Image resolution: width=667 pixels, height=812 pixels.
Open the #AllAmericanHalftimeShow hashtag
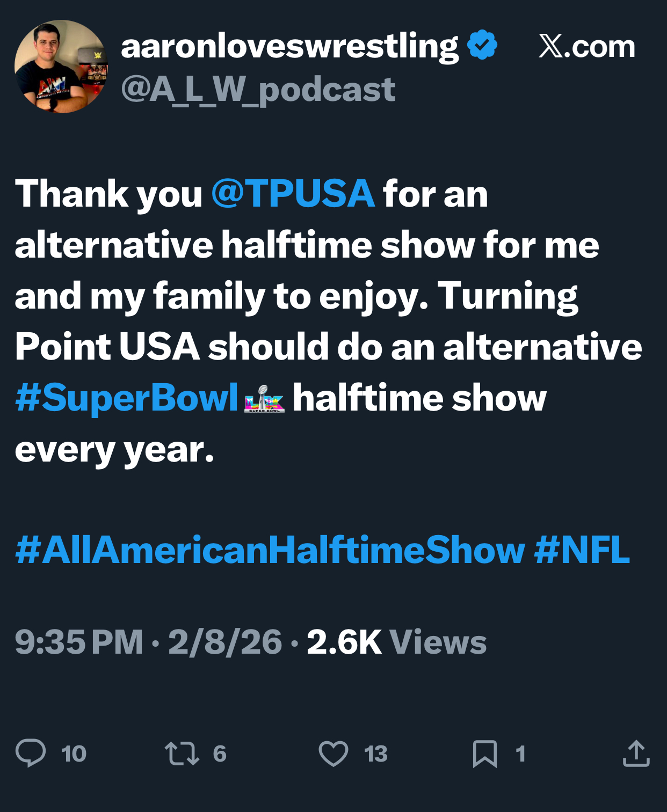(x=270, y=550)
